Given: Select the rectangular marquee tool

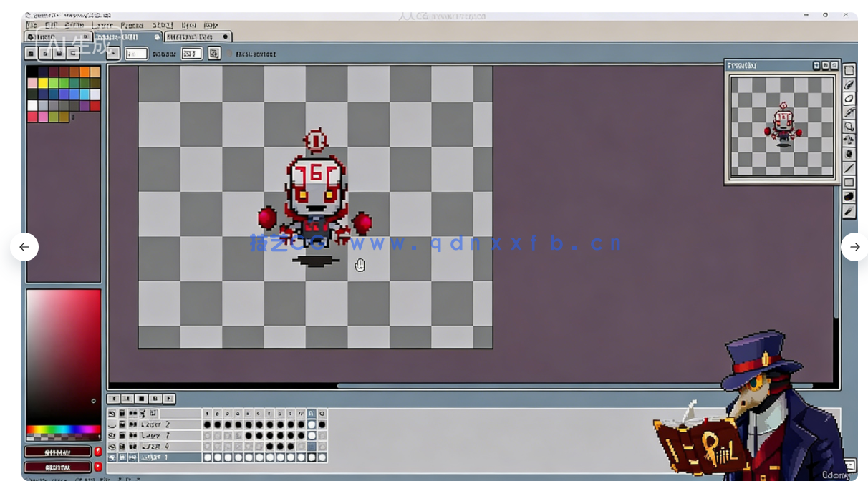Looking at the screenshot, I should point(849,70).
